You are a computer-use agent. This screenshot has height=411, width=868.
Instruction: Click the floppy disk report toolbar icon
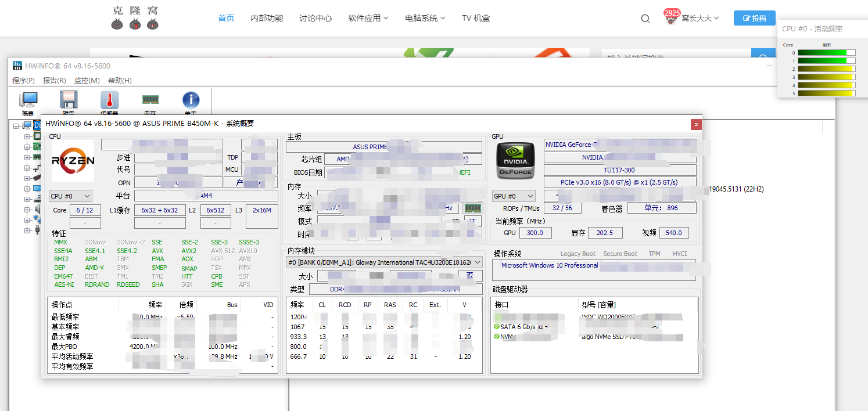[x=69, y=101]
